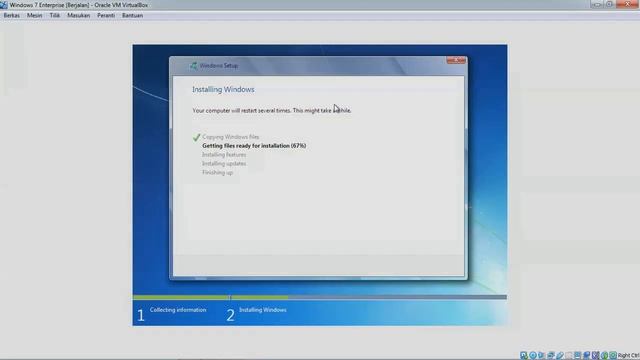Click the hard disk activity status icon

(x=524, y=356)
